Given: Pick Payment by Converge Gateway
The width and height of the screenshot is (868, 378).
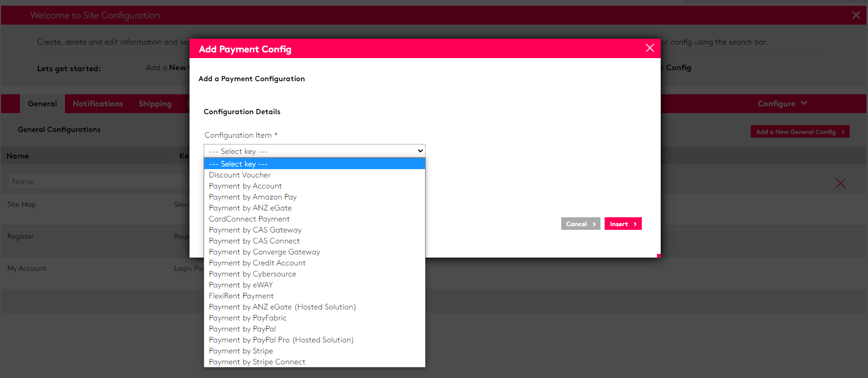Looking at the screenshot, I should (x=314, y=252).
